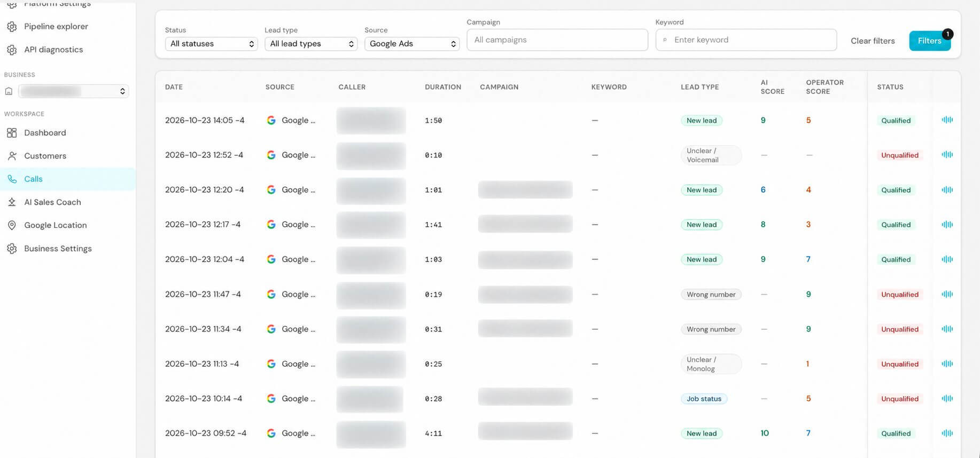Click the Clear filters link
This screenshot has height=458, width=980.
873,41
